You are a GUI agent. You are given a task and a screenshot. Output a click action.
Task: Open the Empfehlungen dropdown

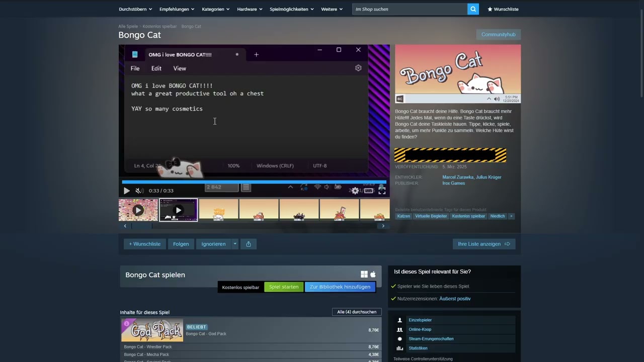tap(177, 9)
